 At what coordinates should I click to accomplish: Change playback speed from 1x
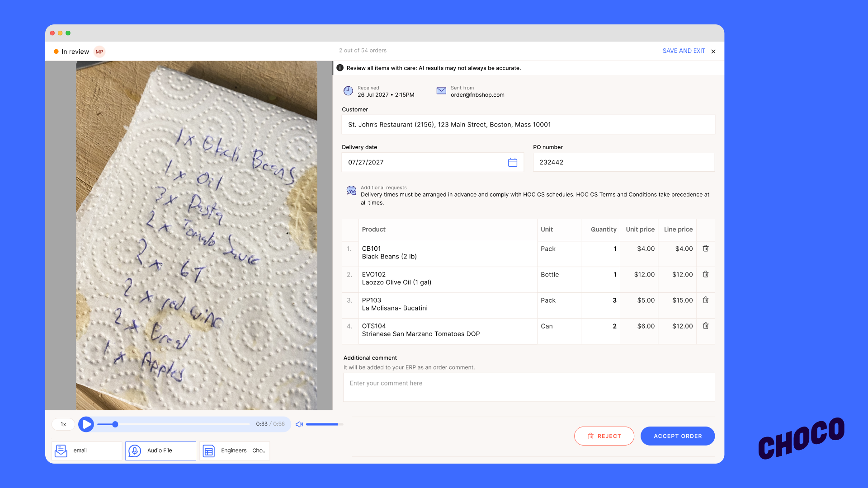point(63,424)
